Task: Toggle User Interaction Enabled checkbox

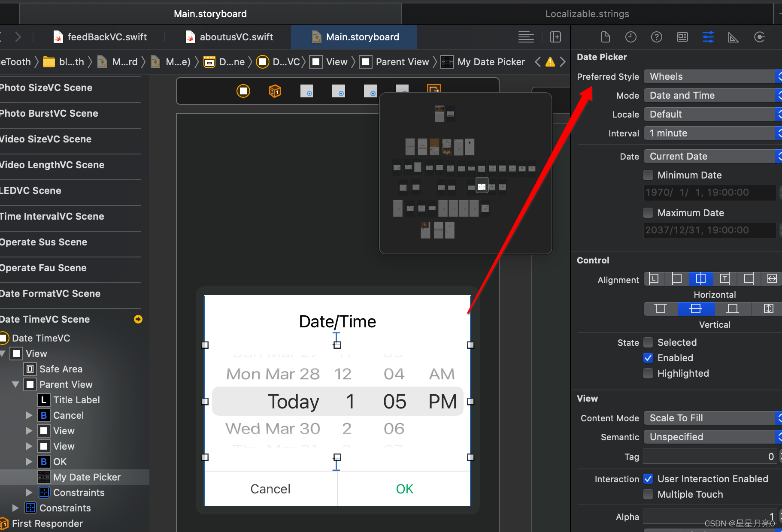Action: (x=648, y=479)
